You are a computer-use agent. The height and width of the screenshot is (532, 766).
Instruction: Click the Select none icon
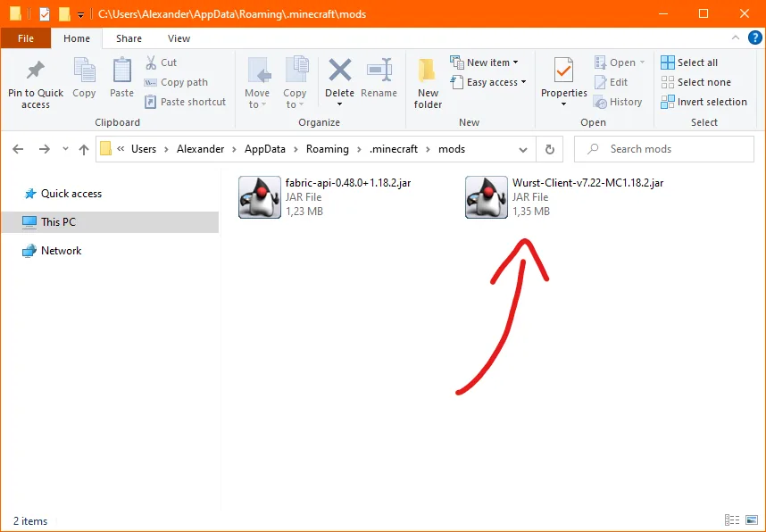[x=667, y=82]
